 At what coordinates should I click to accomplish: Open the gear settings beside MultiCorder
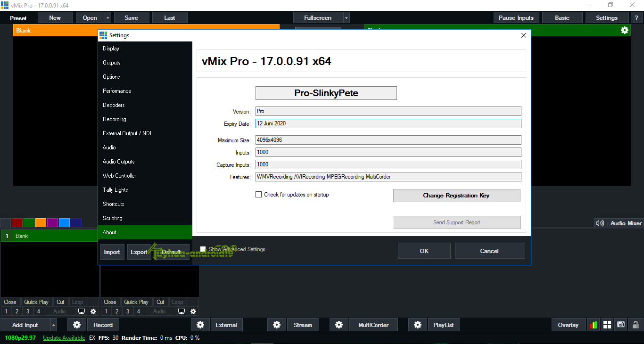tap(339, 325)
